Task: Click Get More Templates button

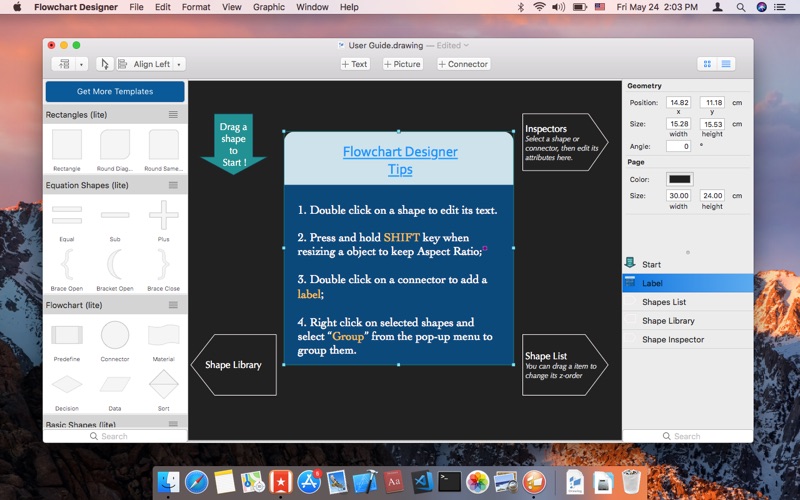Action: [115, 92]
